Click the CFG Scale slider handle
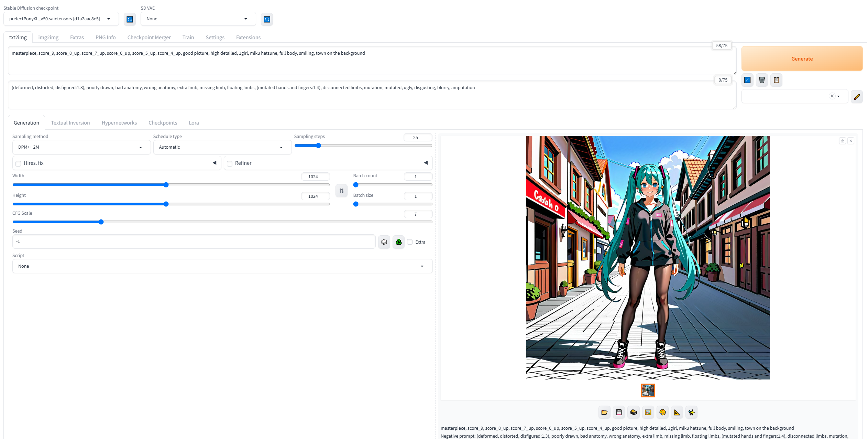 click(101, 222)
